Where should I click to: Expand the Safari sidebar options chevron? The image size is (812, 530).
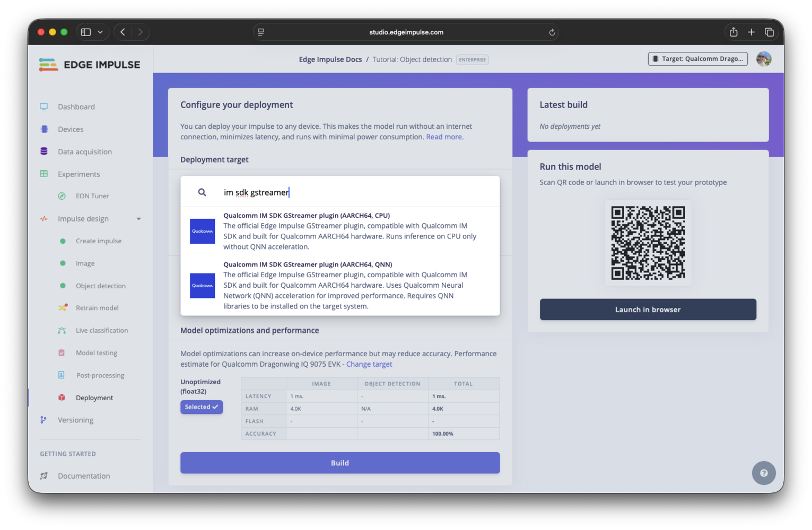coord(100,32)
